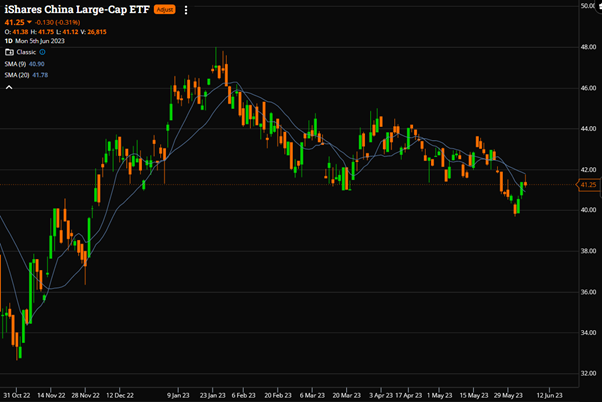The image size is (602, 402).
Task: Click the 34.00 price axis label
Action: pos(588,333)
